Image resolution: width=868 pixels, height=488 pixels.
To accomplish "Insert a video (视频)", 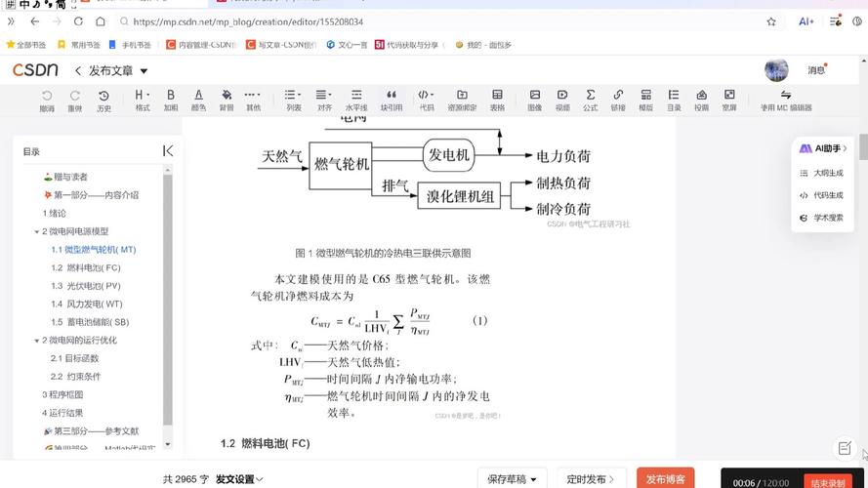I will point(562,101).
